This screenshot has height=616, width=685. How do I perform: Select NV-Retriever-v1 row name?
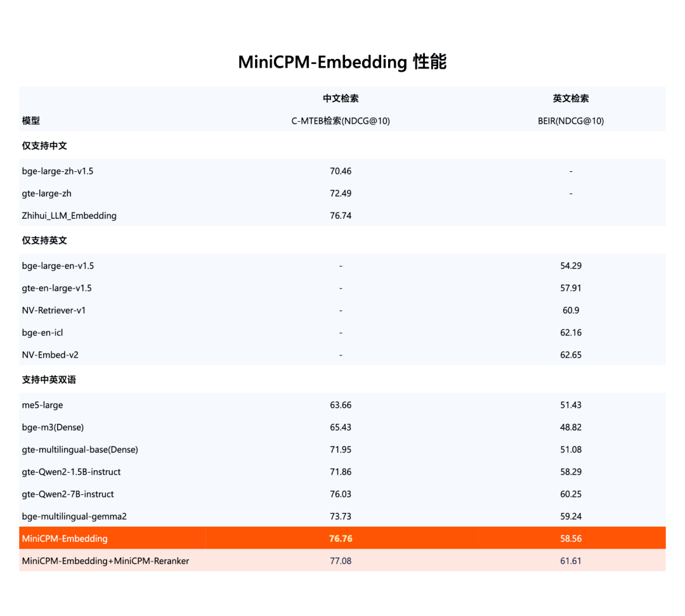[54, 310]
